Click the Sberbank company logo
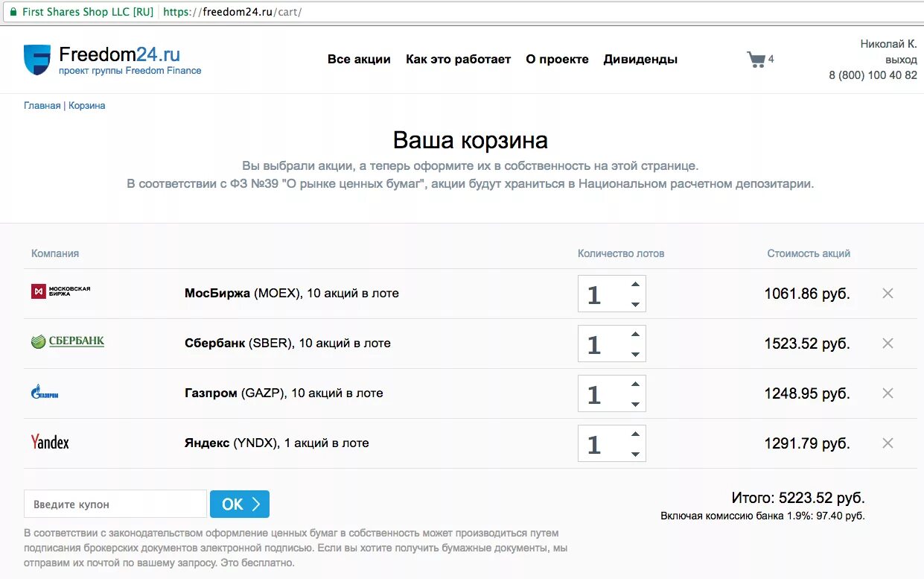Screen dimensions: 924x579 pyautogui.click(x=68, y=341)
